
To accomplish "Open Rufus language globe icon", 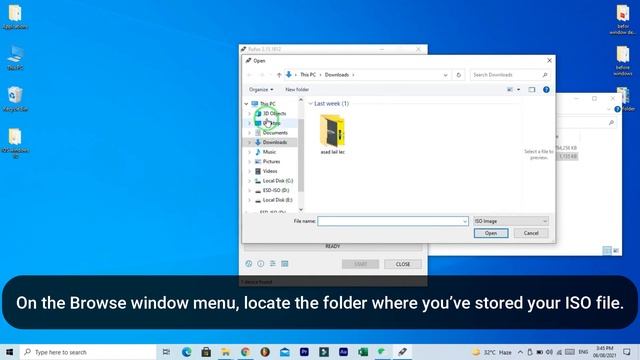I will pyautogui.click(x=249, y=264).
